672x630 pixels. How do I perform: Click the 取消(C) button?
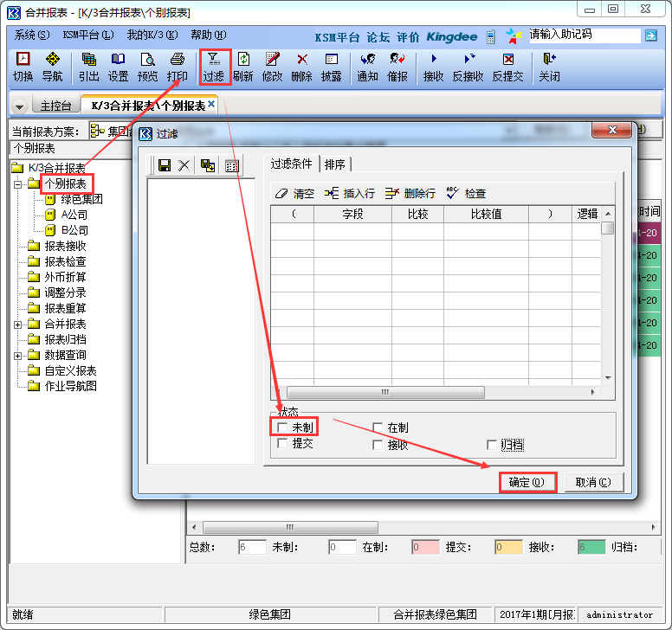[x=593, y=482]
